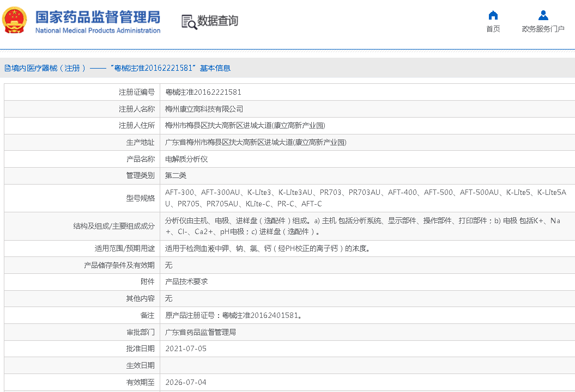Click management class value 第二类
This screenshot has height=392, width=575.
pyautogui.click(x=175, y=175)
